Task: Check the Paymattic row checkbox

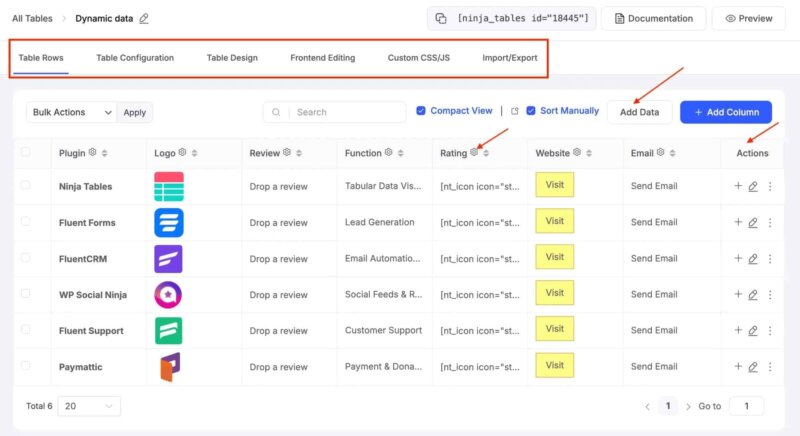Action: 26,365
